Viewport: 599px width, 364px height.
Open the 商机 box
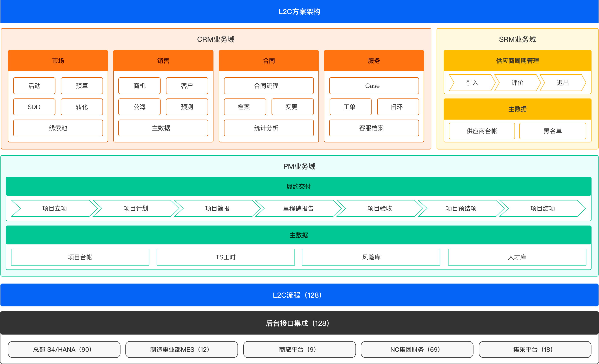point(140,86)
